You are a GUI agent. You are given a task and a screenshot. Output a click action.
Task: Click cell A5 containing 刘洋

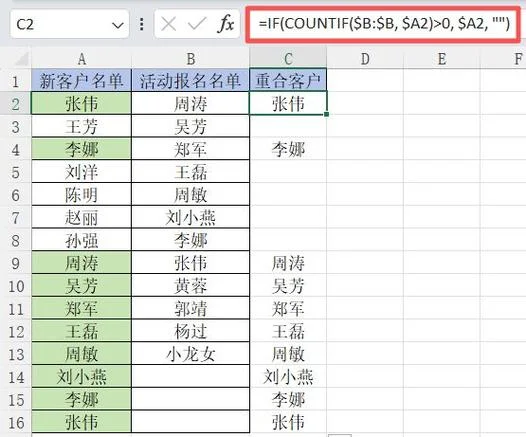82,172
